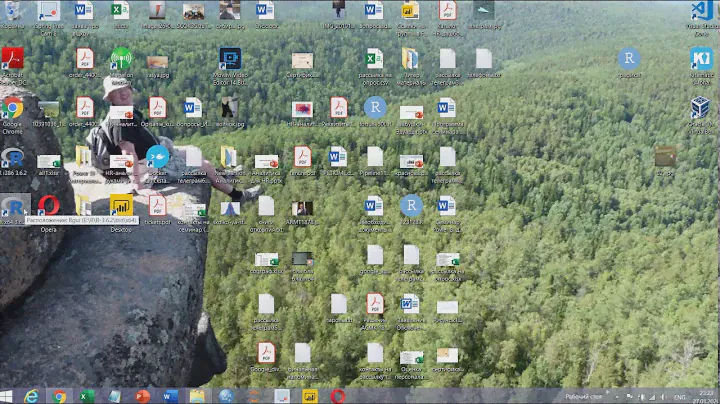Image resolution: width=720 pixels, height=404 pixels.
Task: Open PowerPoint from the taskbar
Action: [x=142, y=396]
